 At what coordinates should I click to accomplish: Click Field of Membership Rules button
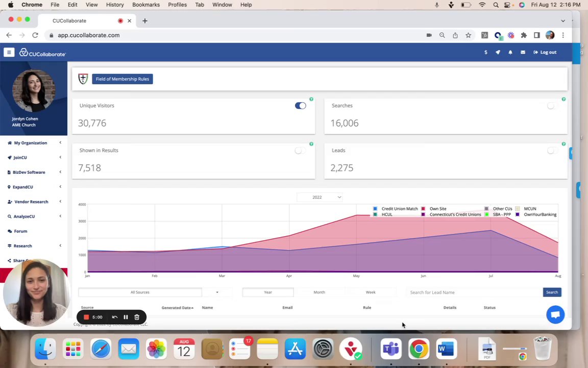122,79
